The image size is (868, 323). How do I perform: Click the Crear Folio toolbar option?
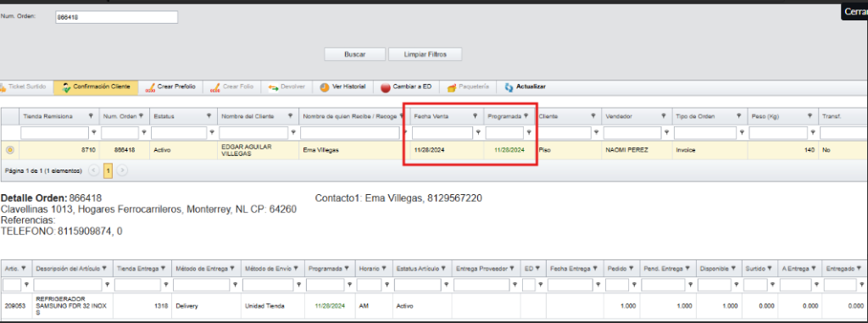point(232,87)
